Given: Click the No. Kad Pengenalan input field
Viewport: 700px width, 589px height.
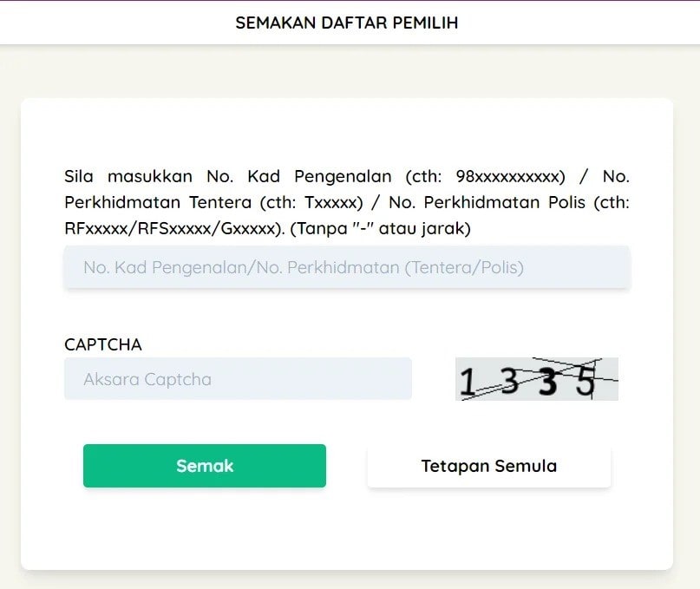Looking at the screenshot, I should point(347,267).
